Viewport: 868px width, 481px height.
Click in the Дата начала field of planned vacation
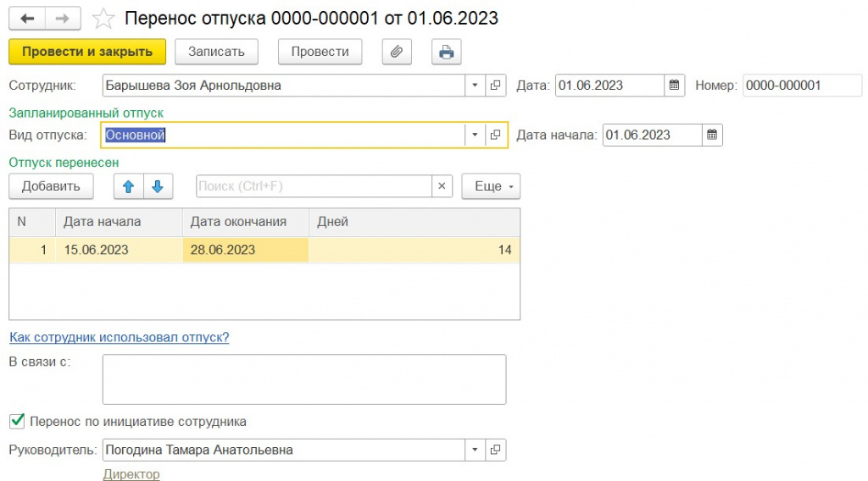652,135
